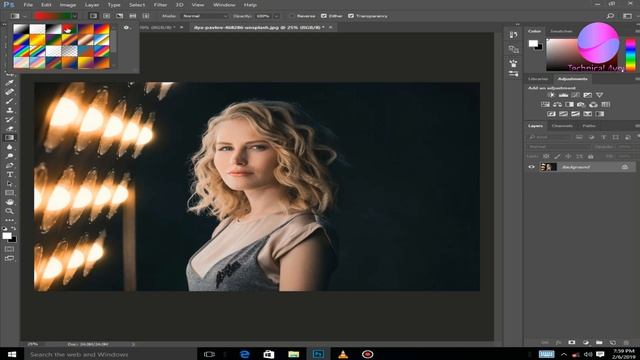Toggle the Dither checkbox
Image resolution: width=640 pixels, height=360 pixels.
(324, 16)
